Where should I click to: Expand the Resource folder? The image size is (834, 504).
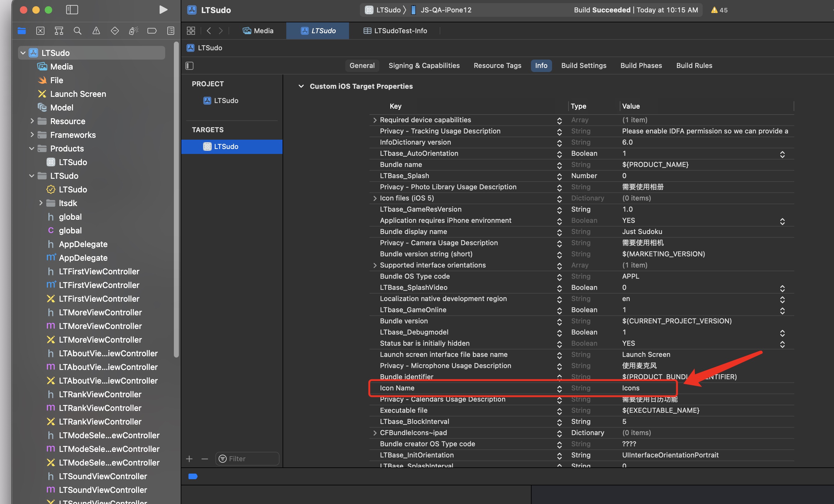tap(32, 121)
